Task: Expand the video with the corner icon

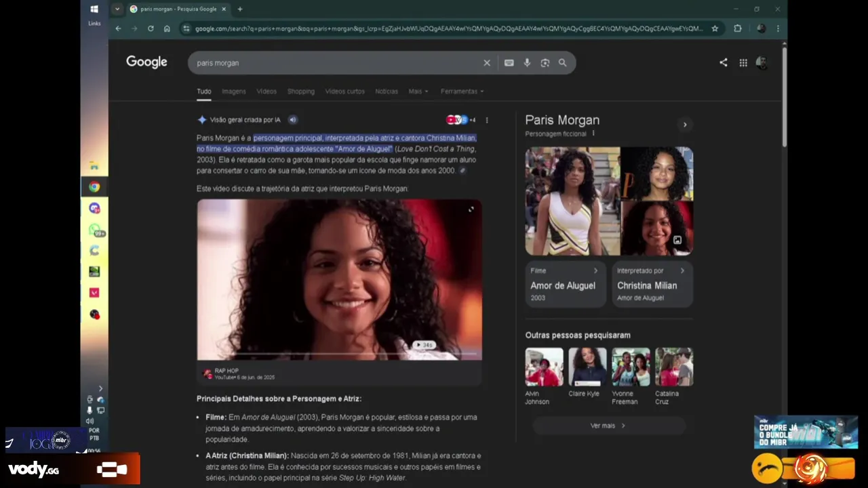Action: [x=471, y=209]
